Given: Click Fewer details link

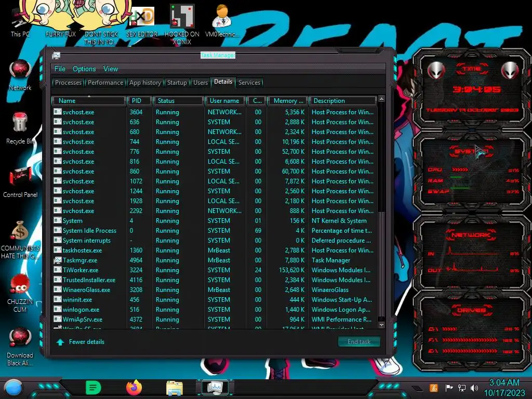Looking at the screenshot, I should tap(87, 342).
